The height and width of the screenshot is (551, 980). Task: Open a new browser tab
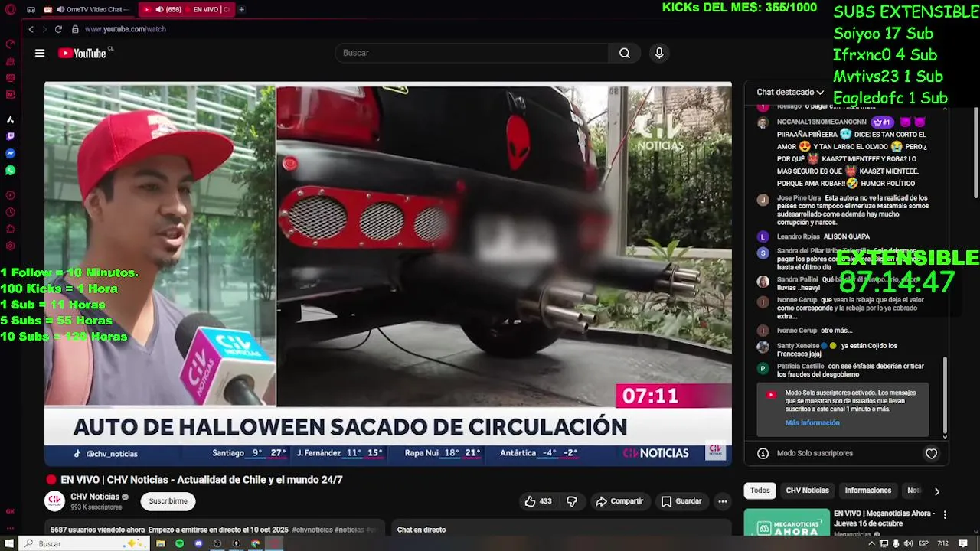[241, 9]
